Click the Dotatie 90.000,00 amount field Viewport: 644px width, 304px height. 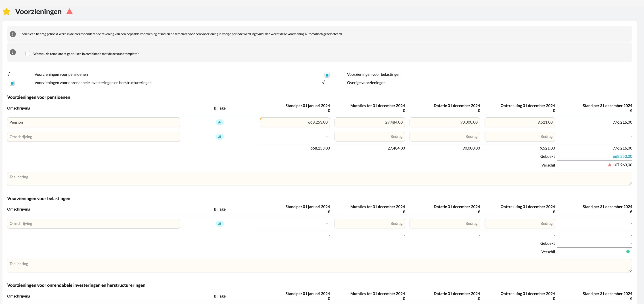tap(444, 122)
